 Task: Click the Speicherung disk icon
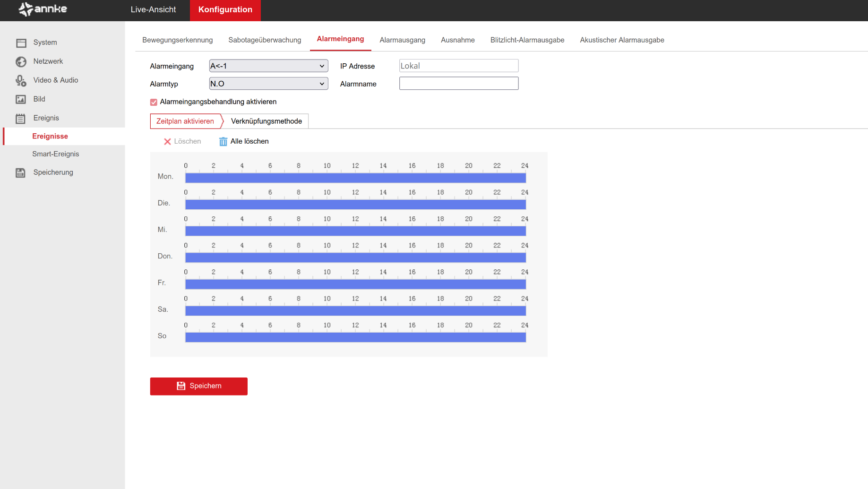pyautogui.click(x=20, y=173)
